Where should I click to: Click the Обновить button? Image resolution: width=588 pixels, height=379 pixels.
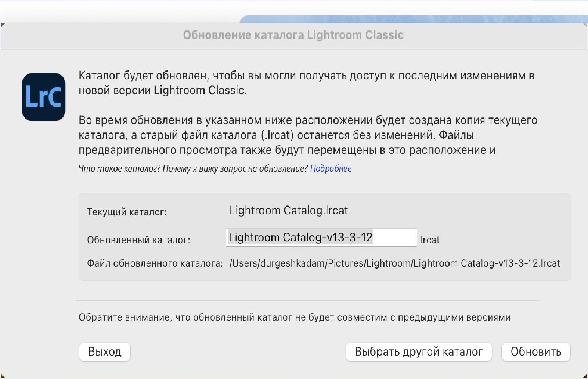tap(536, 352)
